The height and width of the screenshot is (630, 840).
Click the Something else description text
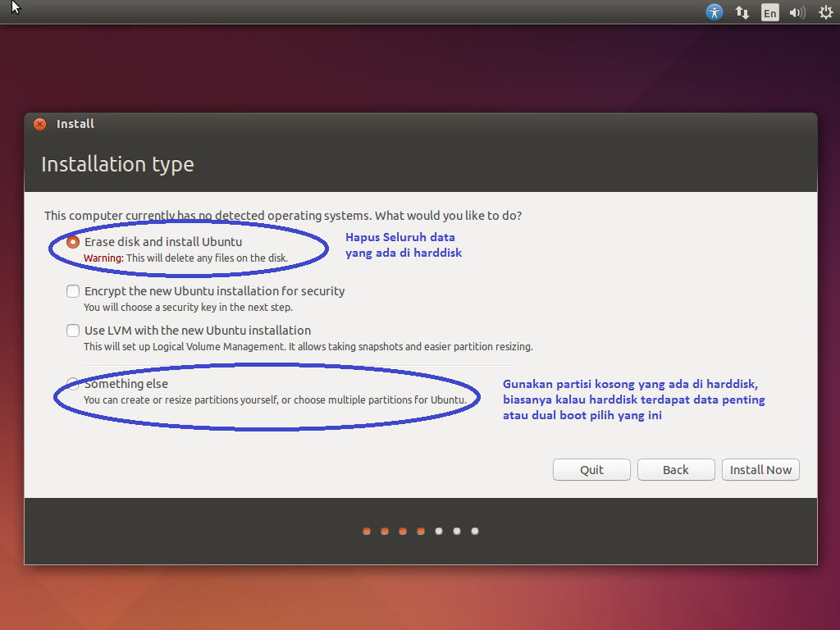point(265,399)
